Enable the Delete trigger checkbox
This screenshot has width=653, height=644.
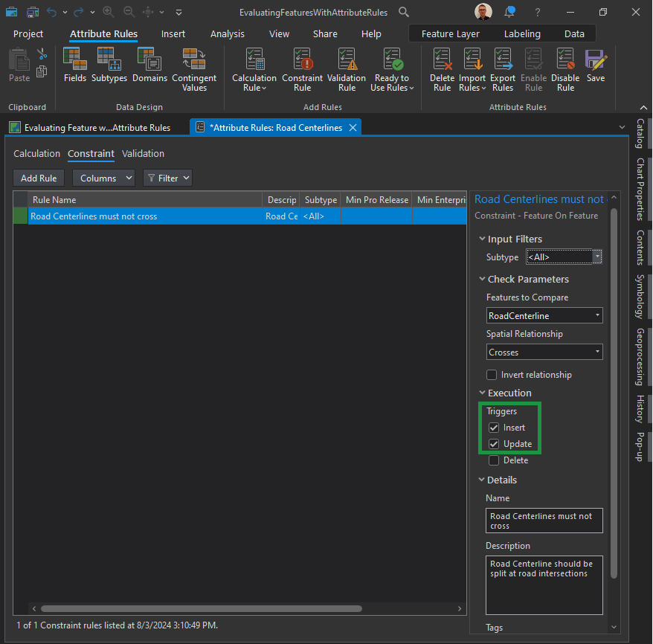(x=494, y=460)
